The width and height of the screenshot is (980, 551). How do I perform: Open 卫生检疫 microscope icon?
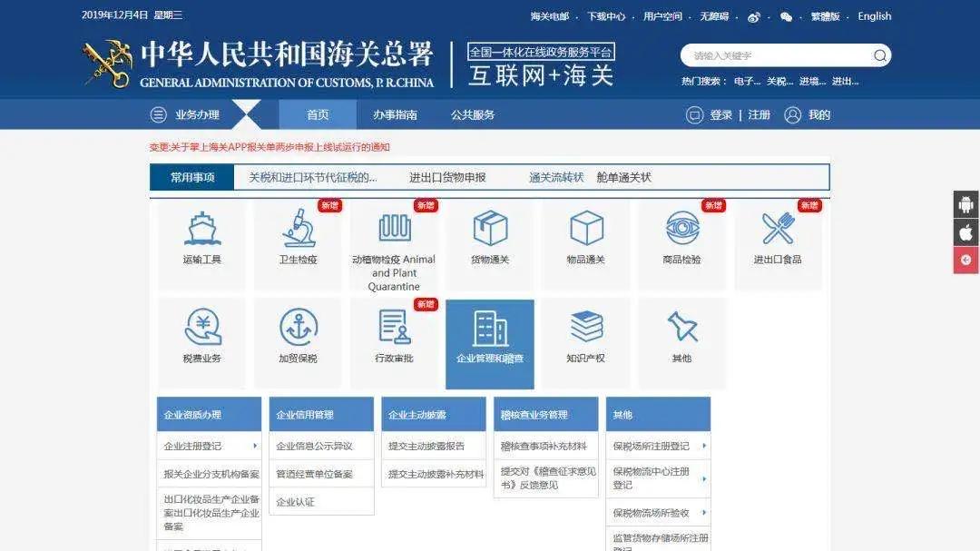[299, 231]
